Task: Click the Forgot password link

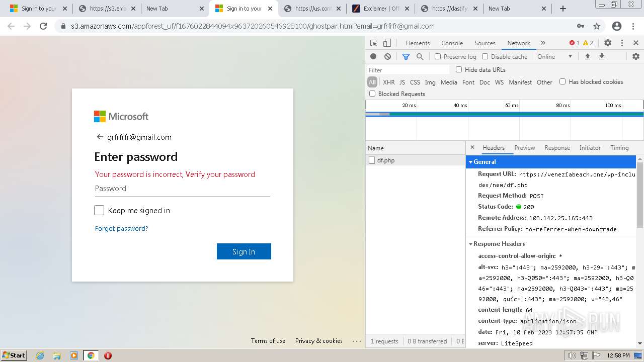Action: pos(121,228)
